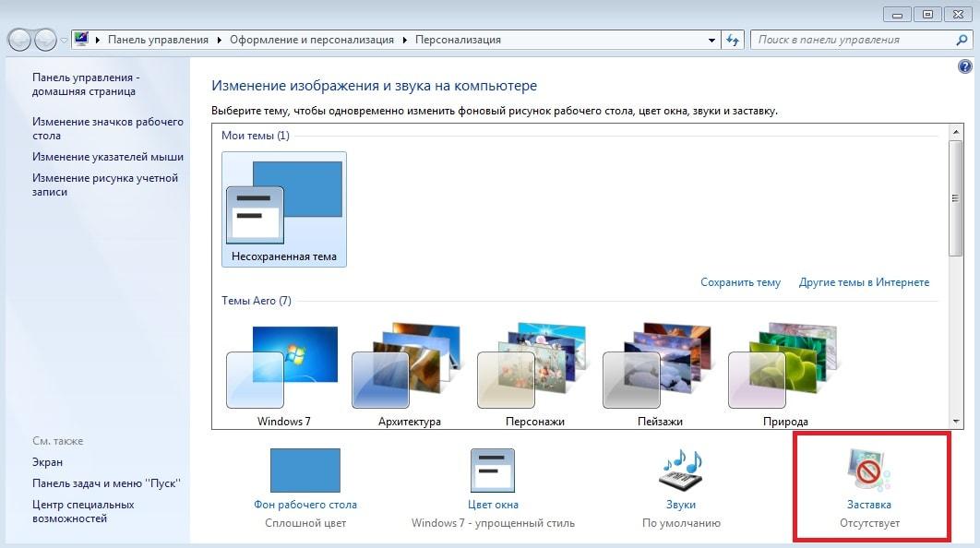Open the Desktop Background (Фон рабочего стола) icon
Image resolution: width=980 pixels, height=548 pixels.
[x=305, y=471]
